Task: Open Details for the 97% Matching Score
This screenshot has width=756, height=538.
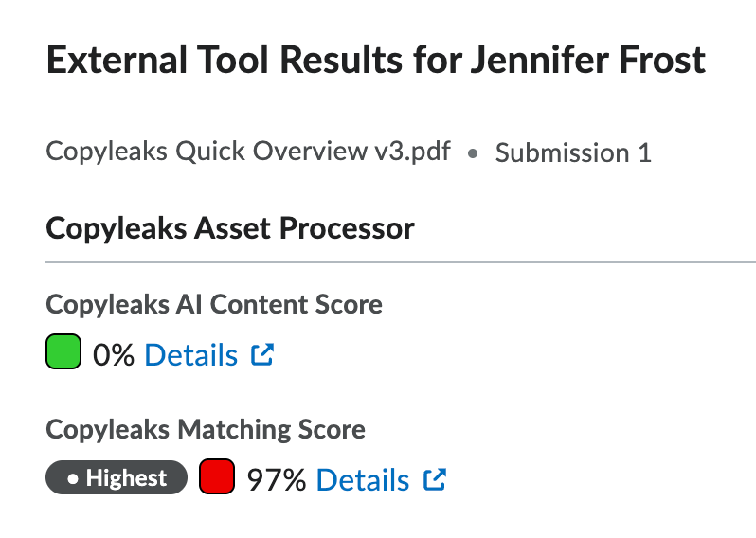Action: (x=363, y=480)
